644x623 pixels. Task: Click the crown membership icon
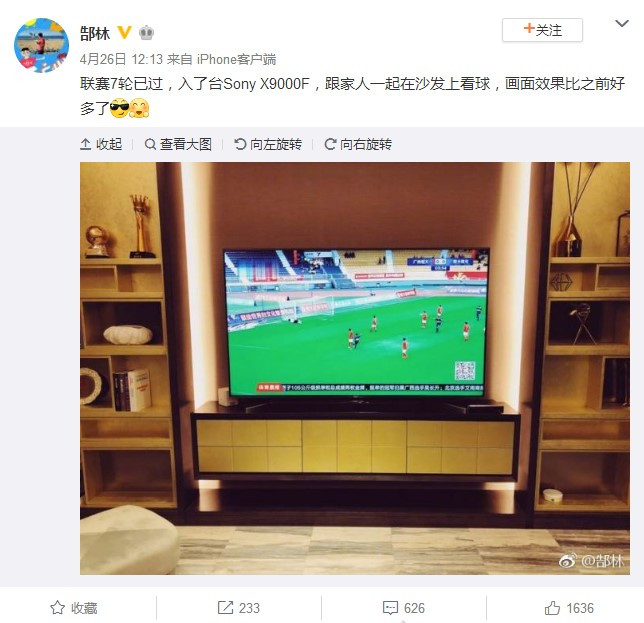(x=146, y=32)
